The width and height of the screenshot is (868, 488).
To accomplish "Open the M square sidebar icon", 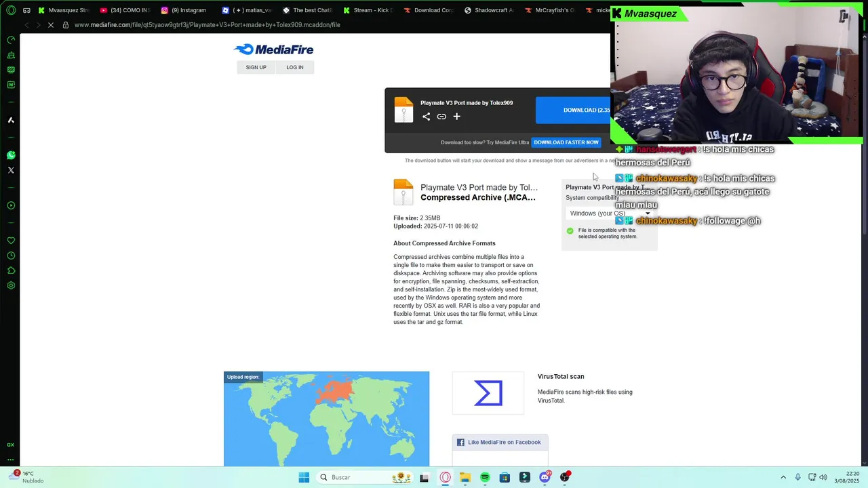I will [x=11, y=85].
